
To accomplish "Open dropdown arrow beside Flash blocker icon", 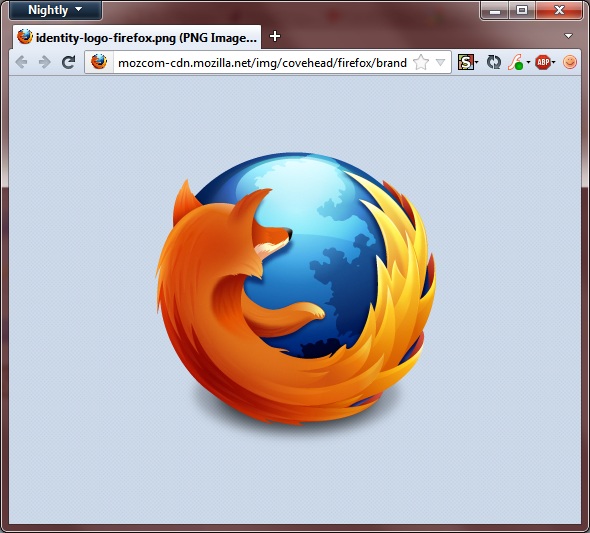I will [528, 62].
